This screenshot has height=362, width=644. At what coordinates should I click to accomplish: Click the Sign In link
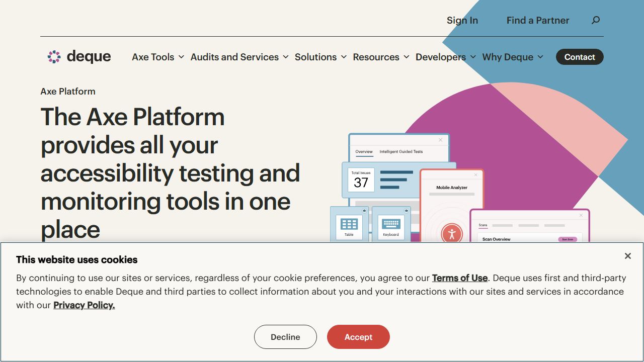point(462,20)
